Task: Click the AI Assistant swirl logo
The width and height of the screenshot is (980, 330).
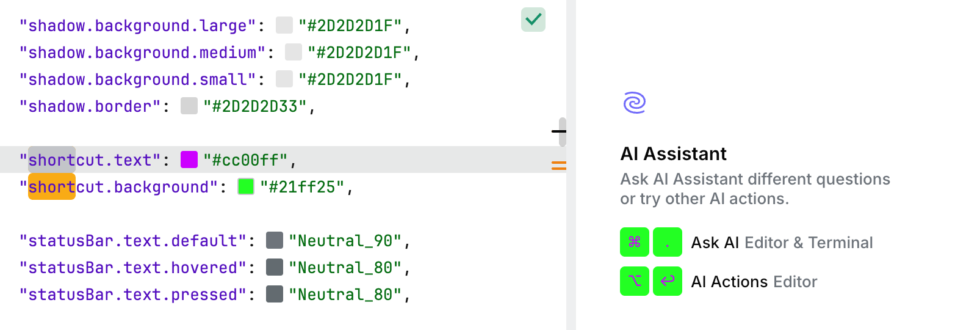Action: (x=635, y=103)
